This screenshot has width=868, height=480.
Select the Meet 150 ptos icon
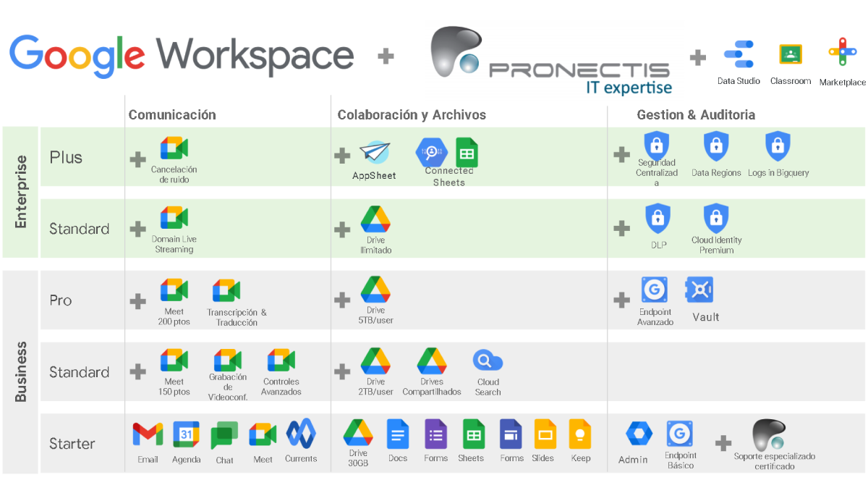click(x=174, y=361)
